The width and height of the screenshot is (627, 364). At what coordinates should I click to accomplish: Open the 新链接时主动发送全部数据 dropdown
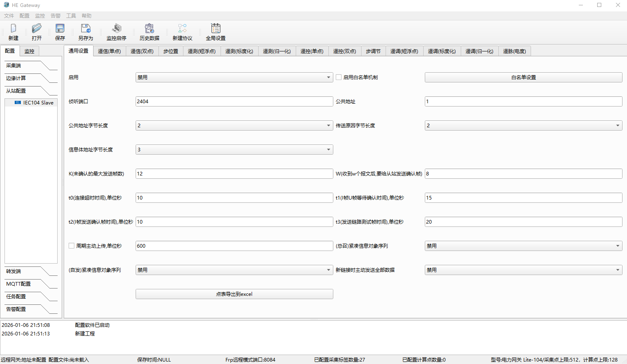point(523,270)
